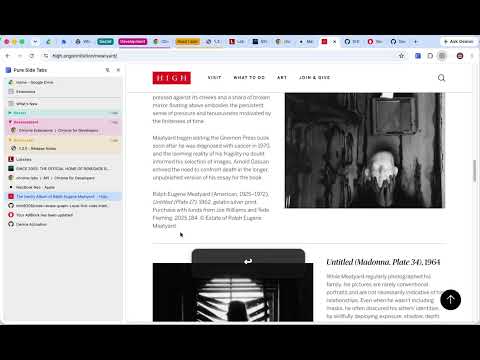This screenshot has width=480, height=360.
Task: Select the teal tab group label
Action: (105, 42)
